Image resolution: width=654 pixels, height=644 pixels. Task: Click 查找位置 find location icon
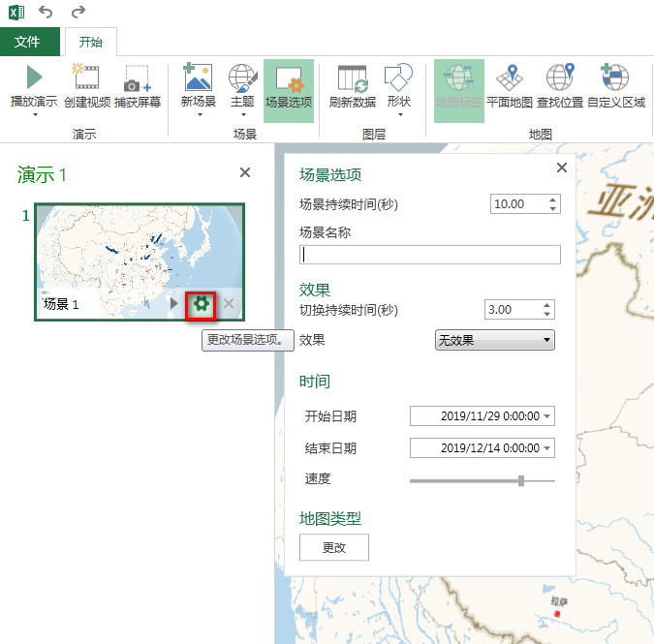[561, 77]
